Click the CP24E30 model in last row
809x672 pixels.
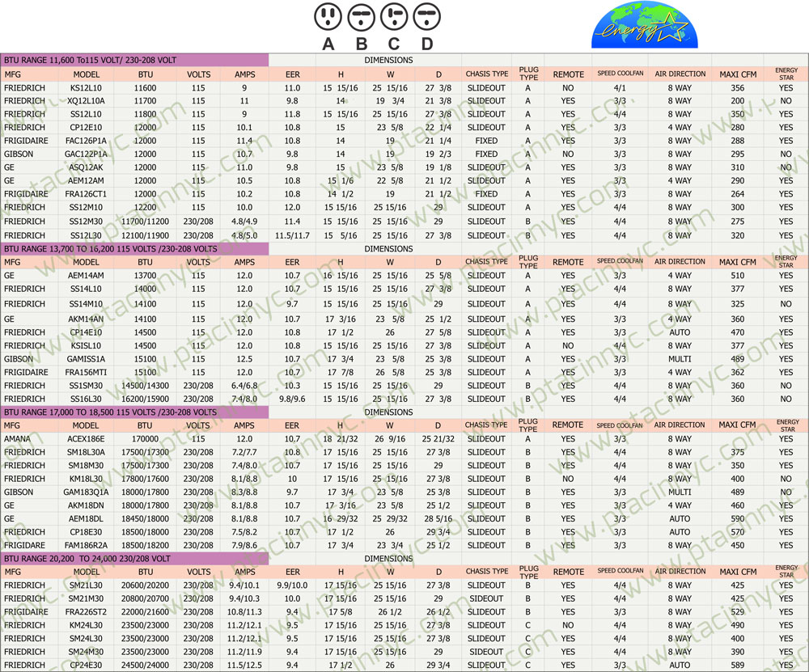[86, 666]
